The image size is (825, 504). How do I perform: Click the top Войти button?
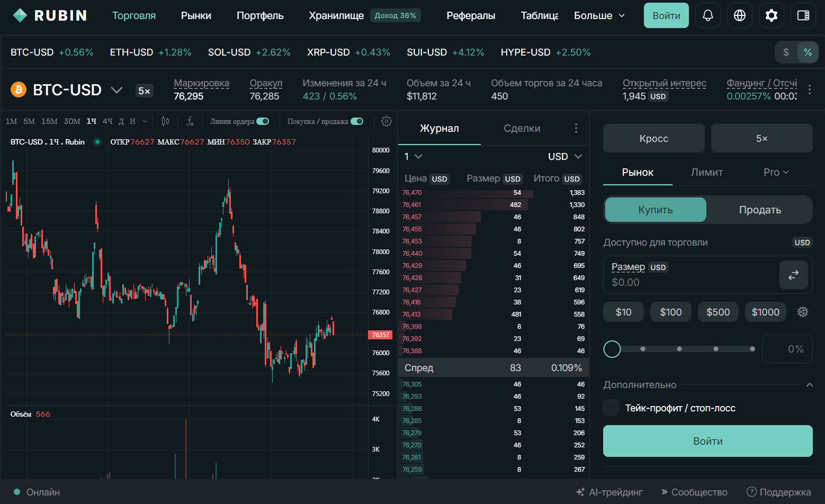click(x=666, y=15)
